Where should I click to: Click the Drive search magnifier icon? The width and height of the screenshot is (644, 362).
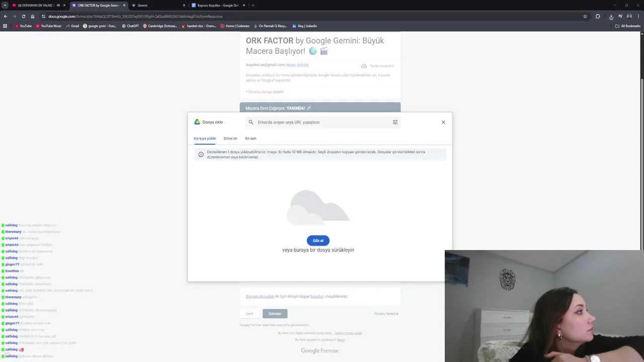251,122
